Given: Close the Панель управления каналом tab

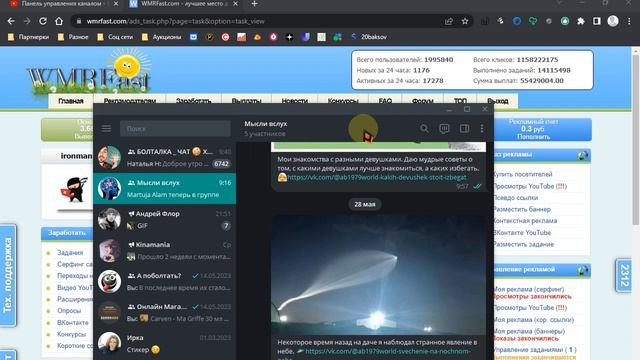Looking at the screenshot, I should [116, 4].
